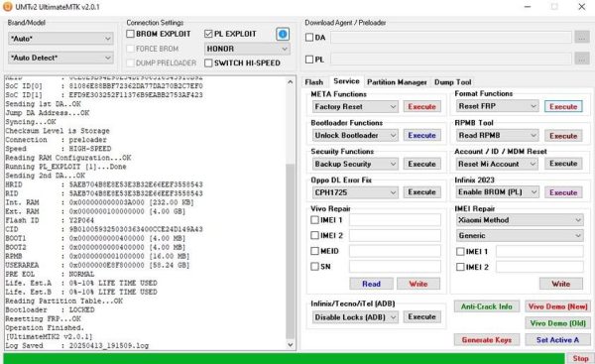This screenshot has height=364, width=595.
Task: Click the Generate Keys button
Action: 487,340
